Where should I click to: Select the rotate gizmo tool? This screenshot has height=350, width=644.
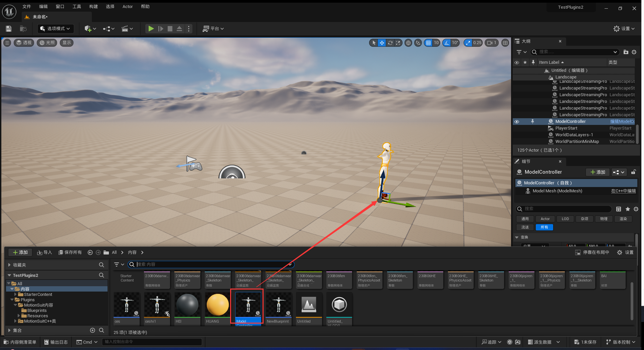click(390, 43)
